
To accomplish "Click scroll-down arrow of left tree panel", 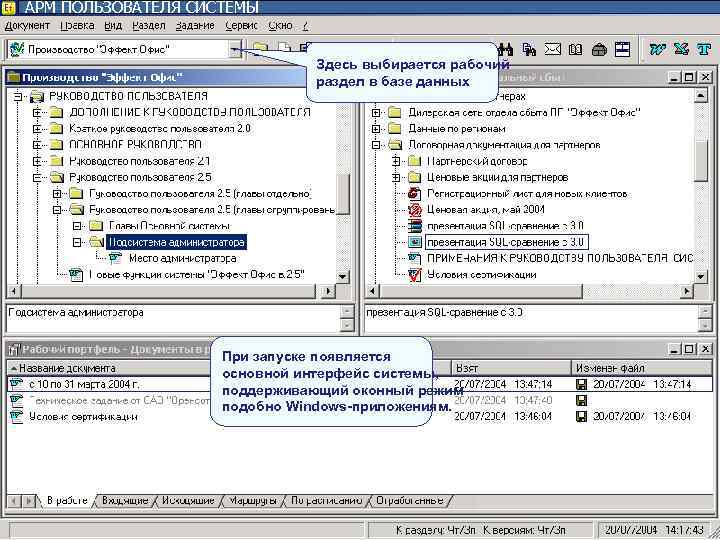I will 342,276.
